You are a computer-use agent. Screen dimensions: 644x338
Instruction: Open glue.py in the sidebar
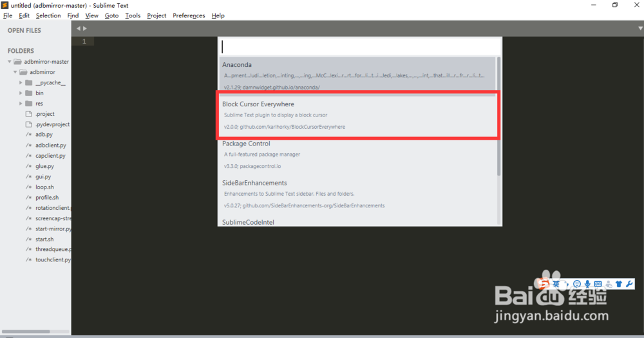point(44,166)
